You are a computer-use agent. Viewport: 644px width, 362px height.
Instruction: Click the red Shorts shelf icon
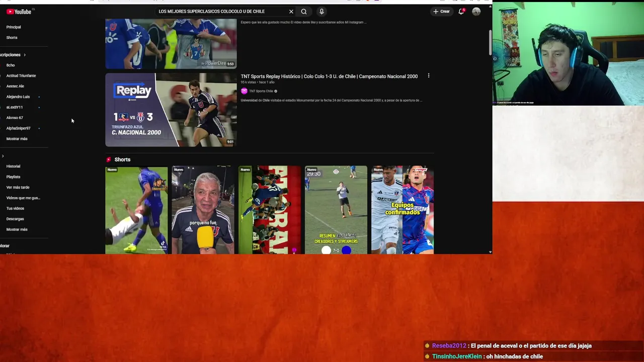108,159
